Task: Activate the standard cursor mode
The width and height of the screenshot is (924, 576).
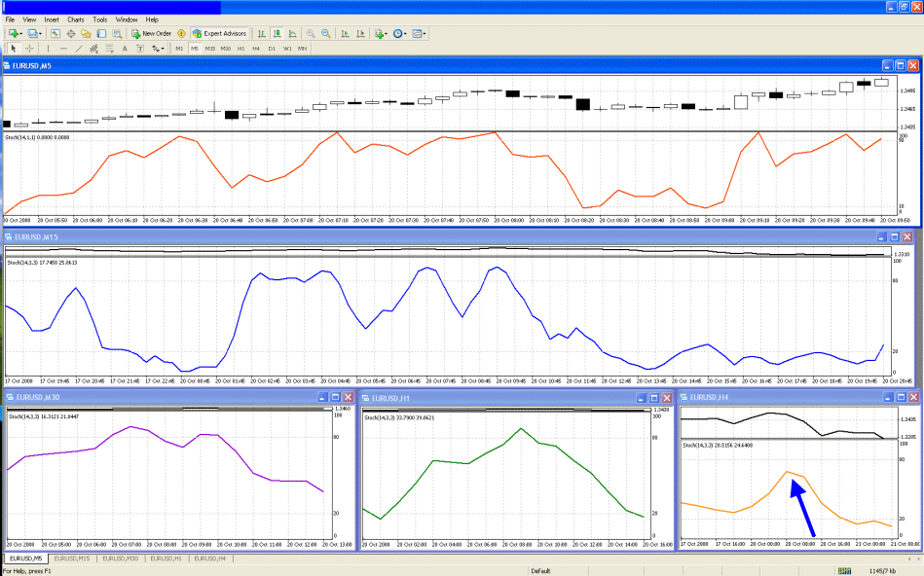Action: pos(13,49)
